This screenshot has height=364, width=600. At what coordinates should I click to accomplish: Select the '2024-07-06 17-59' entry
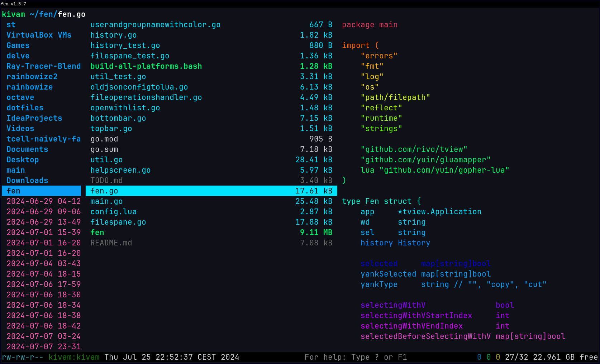(x=44, y=284)
